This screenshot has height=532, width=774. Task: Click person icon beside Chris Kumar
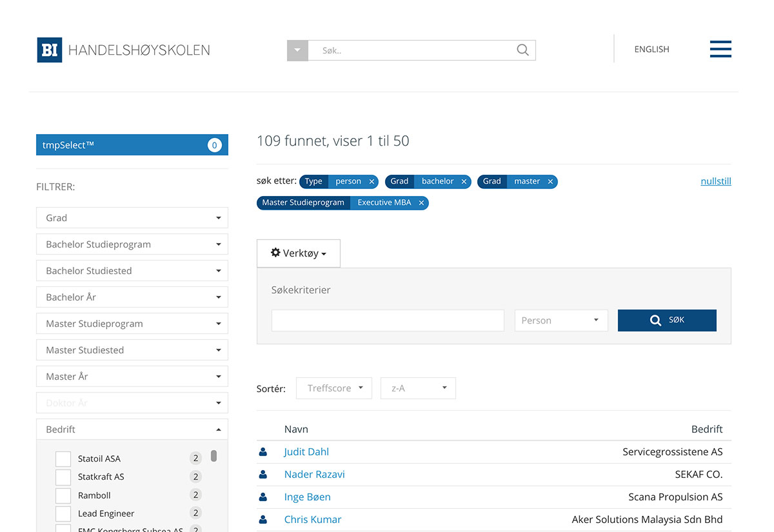[x=263, y=520]
